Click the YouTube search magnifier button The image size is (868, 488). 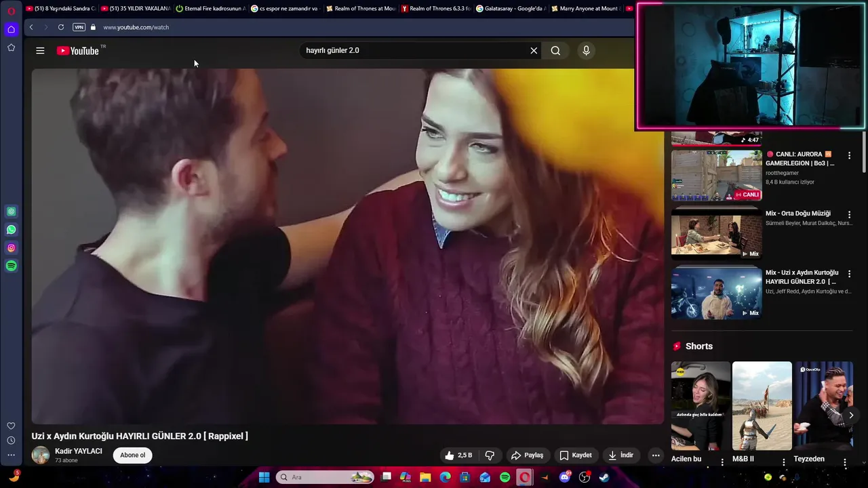(x=555, y=51)
